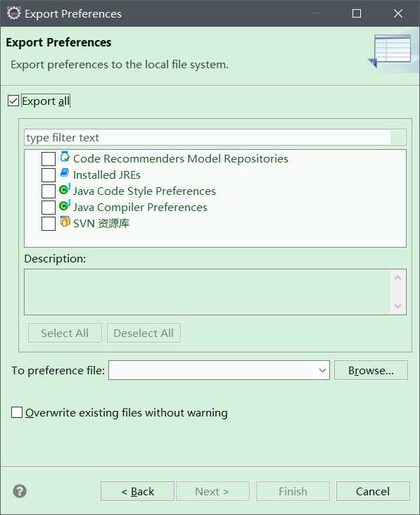Enable Overwrite existing files without warning
Image resolution: width=420 pixels, height=515 pixels.
point(17,412)
